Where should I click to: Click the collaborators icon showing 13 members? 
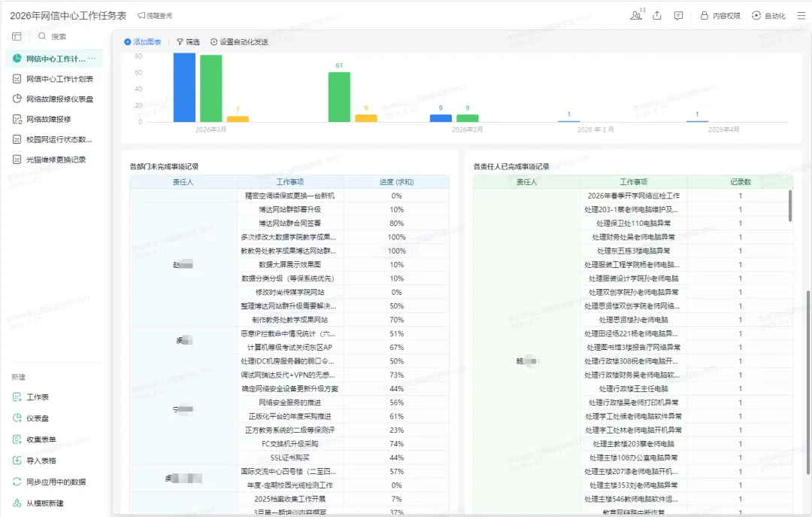(637, 15)
